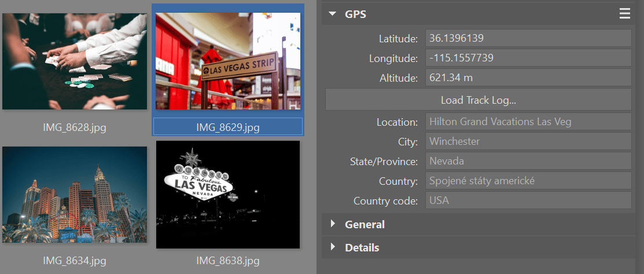Click the Load Track Log button
The image size is (644, 274).
tap(478, 100)
